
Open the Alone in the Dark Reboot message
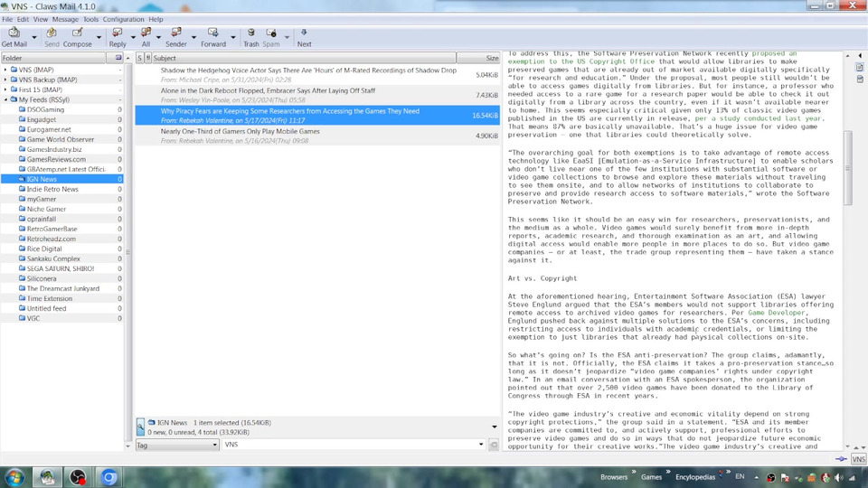(x=317, y=95)
